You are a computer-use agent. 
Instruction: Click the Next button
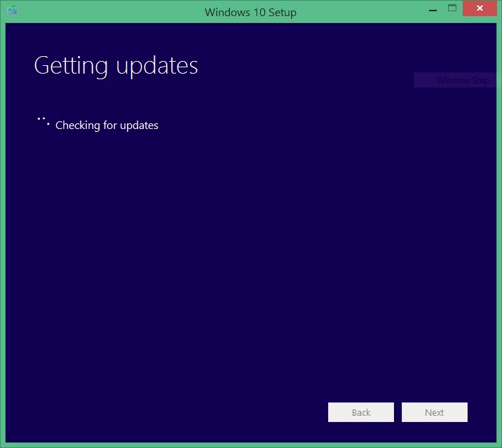[435, 412]
